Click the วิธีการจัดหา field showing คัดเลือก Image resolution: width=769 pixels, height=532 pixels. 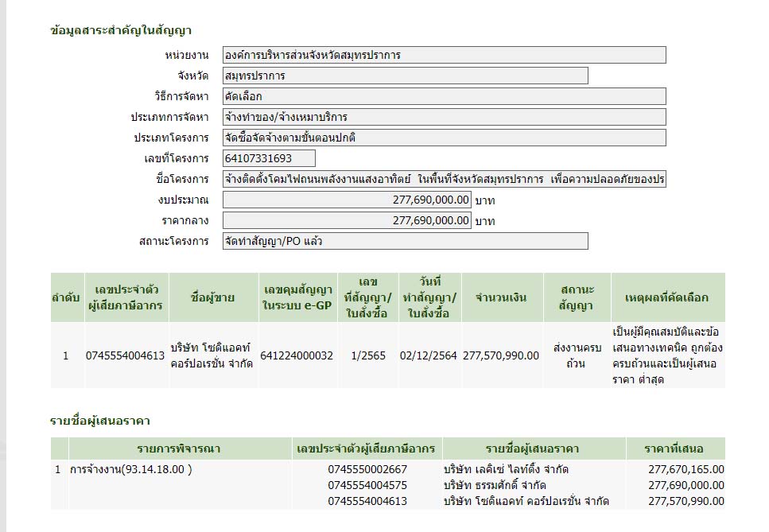[x=444, y=96]
